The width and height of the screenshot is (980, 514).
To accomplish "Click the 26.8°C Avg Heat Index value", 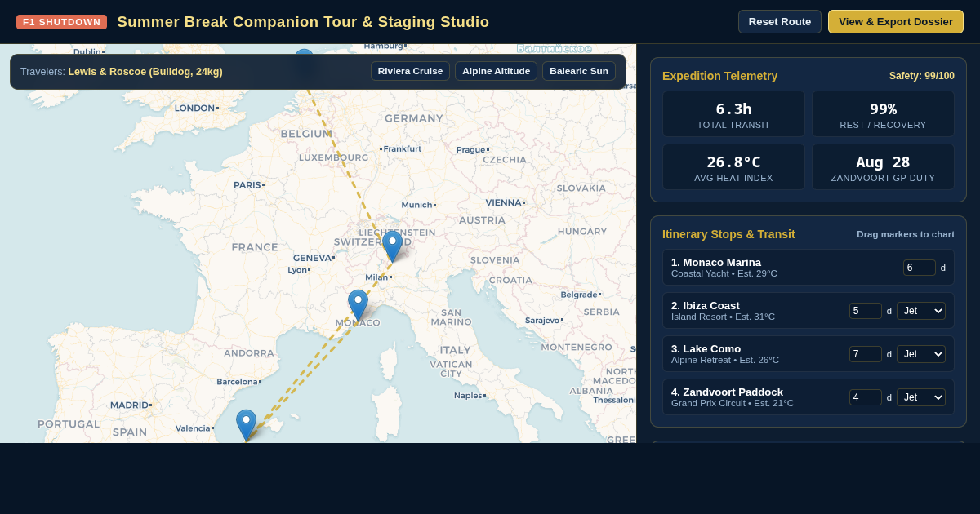I will pos(733,162).
